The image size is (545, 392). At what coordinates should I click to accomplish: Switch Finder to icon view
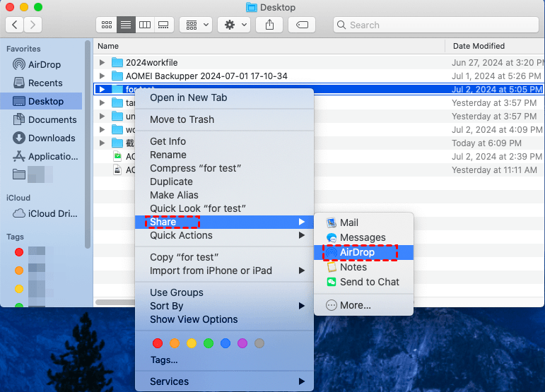tap(107, 25)
